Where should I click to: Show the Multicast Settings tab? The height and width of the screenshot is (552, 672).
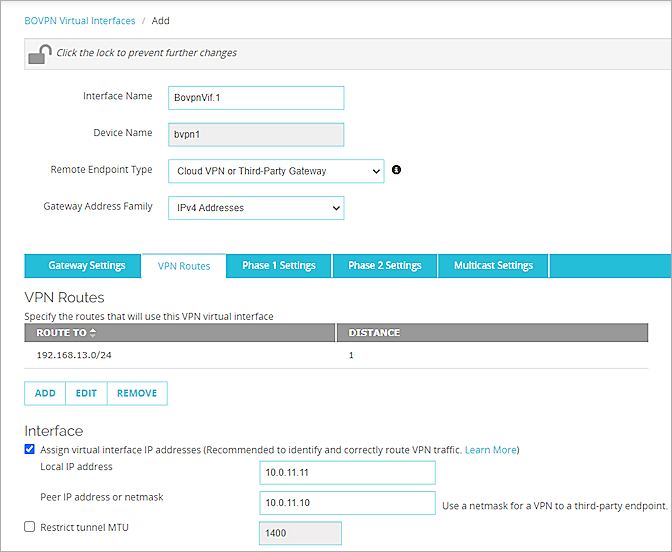coord(494,266)
